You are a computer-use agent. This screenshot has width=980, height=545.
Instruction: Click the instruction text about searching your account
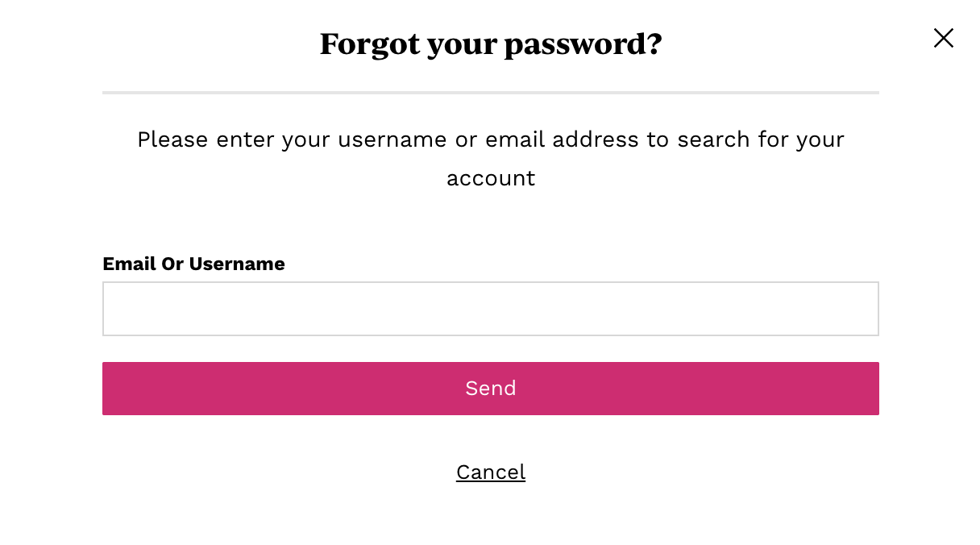(x=490, y=139)
